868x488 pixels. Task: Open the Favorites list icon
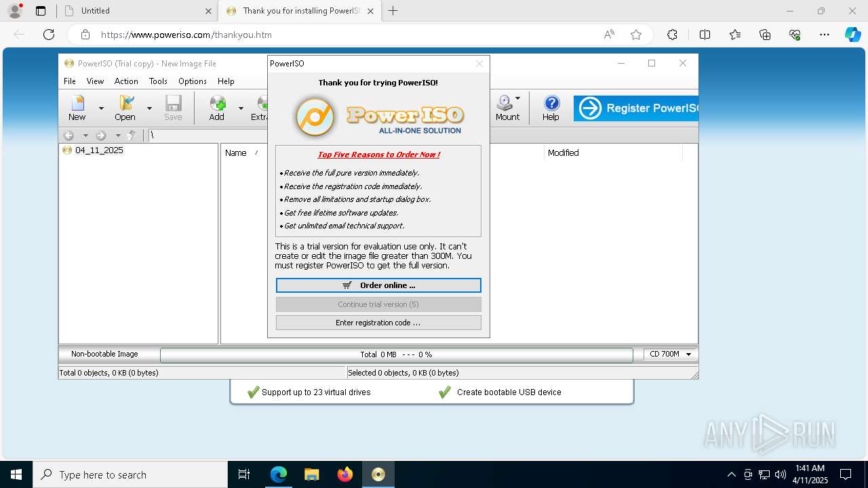735,35
